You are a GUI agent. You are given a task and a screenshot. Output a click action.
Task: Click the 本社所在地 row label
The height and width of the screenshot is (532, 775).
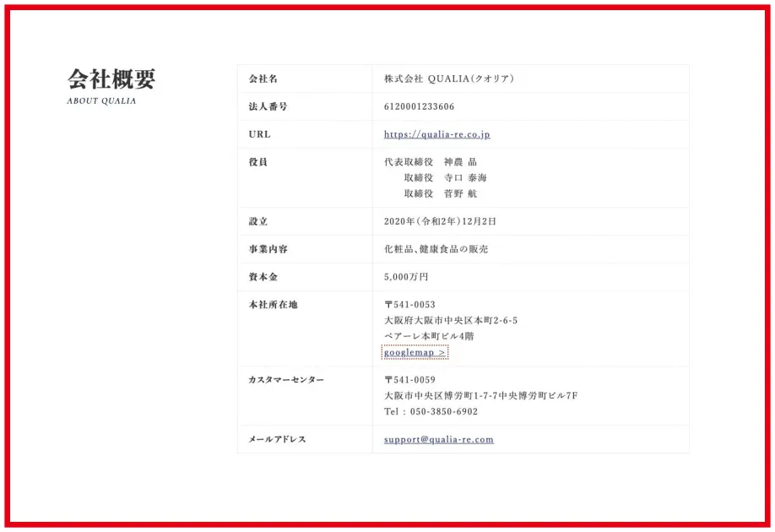coord(273,305)
